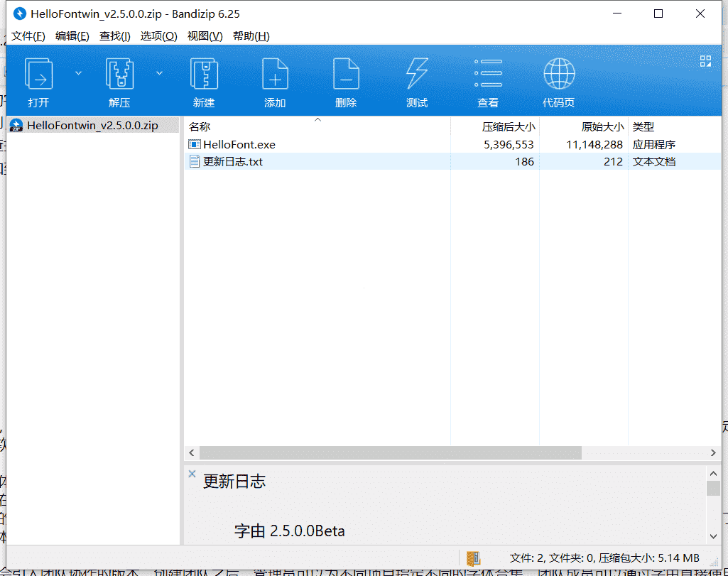Click the preview pane scroll down arrow

(713, 536)
